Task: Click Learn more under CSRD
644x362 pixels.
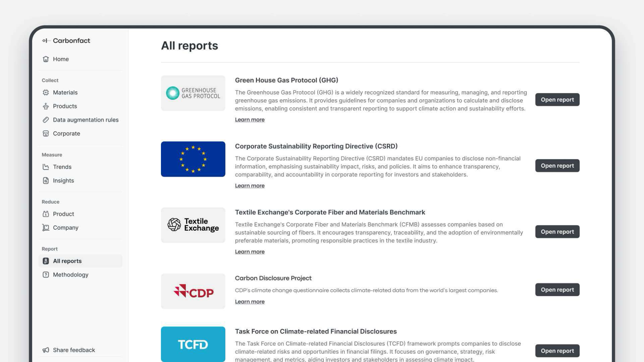Action: (250, 186)
